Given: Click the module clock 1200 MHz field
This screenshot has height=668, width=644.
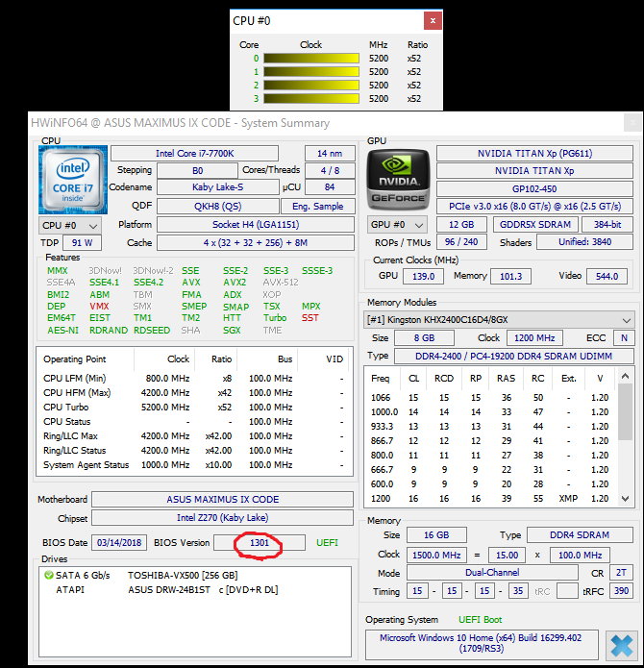Looking at the screenshot, I should pyautogui.click(x=534, y=337).
